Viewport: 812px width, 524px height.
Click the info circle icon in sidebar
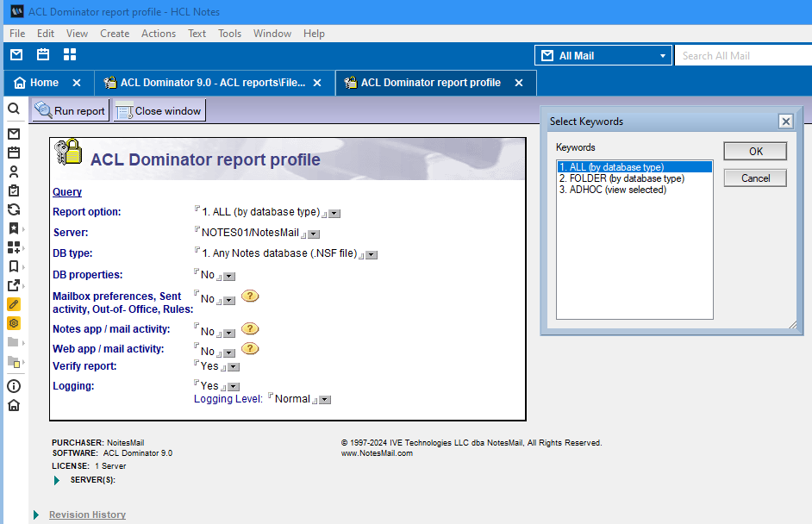[14, 386]
